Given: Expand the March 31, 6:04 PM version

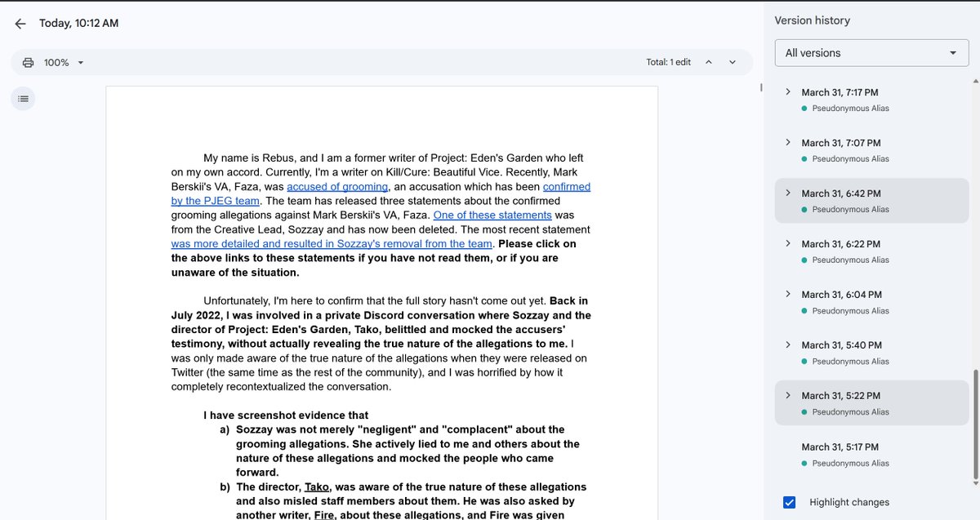Looking at the screenshot, I should coord(788,294).
